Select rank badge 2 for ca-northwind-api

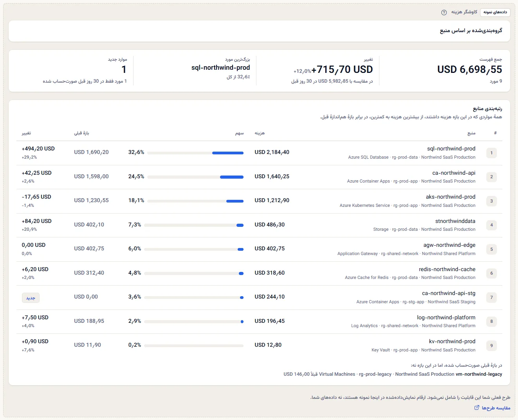pos(492,177)
